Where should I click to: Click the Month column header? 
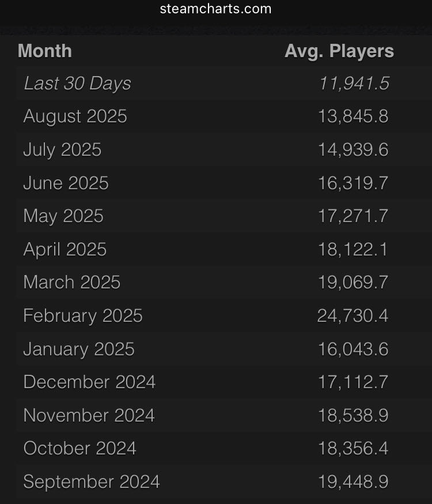coord(45,51)
